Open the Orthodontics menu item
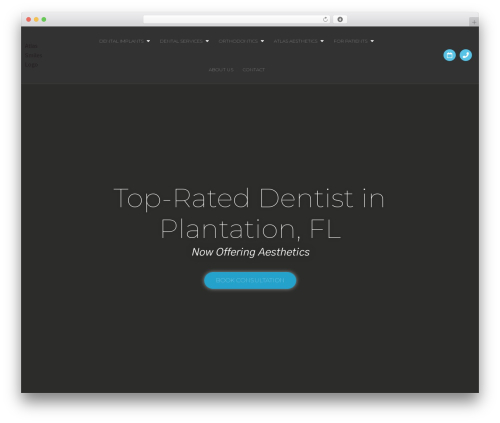Viewport: 500px width, 423px height. tap(238, 41)
